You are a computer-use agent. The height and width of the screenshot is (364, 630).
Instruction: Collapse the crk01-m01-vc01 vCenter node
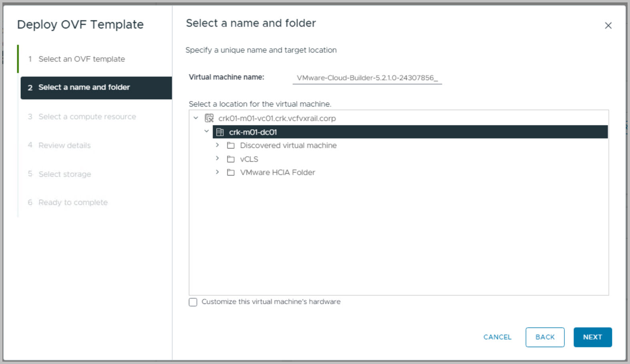pyautogui.click(x=196, y=118)
